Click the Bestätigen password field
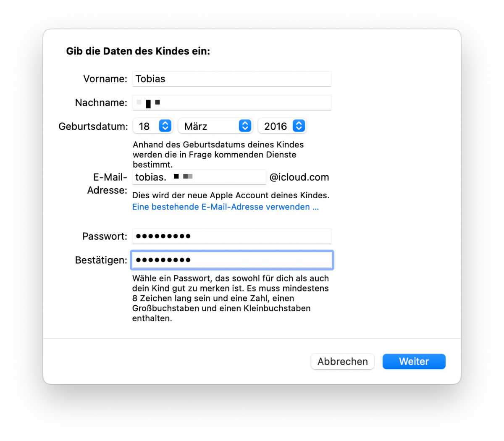This screenshot has width=504, height=441. point(232,260)
